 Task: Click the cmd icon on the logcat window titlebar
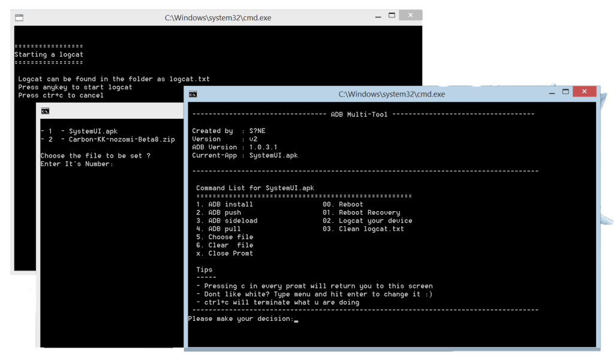point(19,17)
